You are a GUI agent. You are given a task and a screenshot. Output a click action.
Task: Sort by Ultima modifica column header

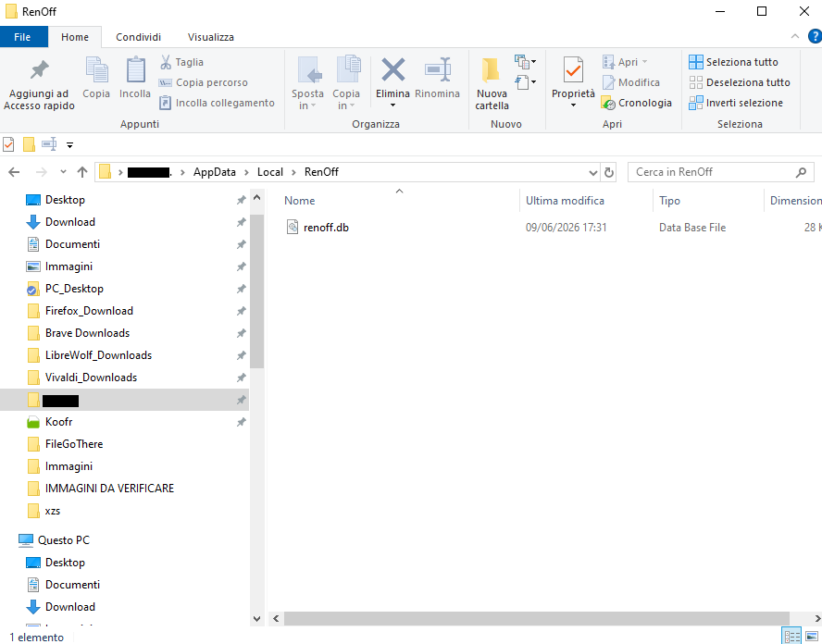pyautogui.click(x=565, y=201)
